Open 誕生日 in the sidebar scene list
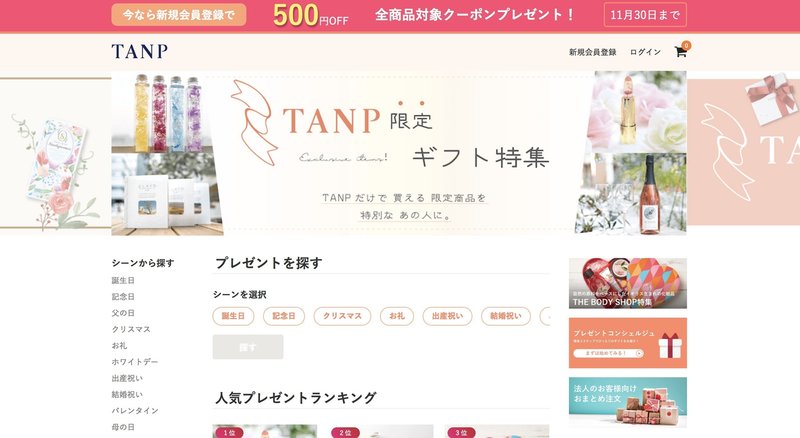 pos(123,280)
